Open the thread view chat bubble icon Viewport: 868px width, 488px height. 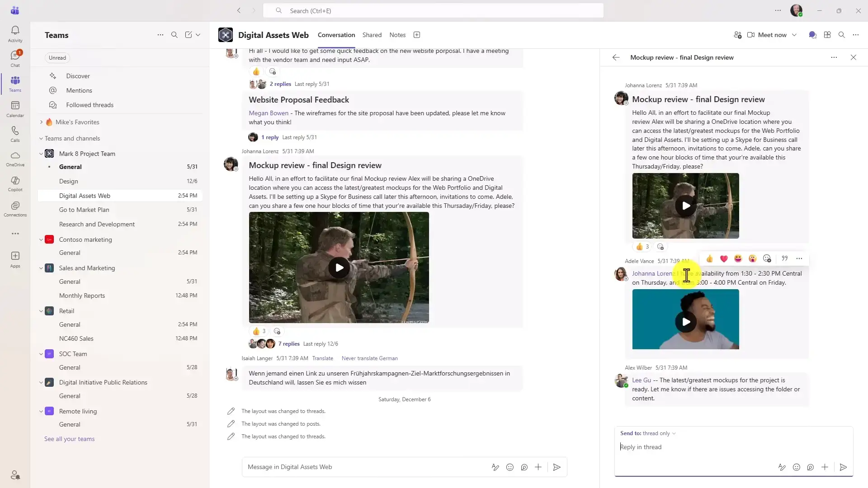(812, 35)
